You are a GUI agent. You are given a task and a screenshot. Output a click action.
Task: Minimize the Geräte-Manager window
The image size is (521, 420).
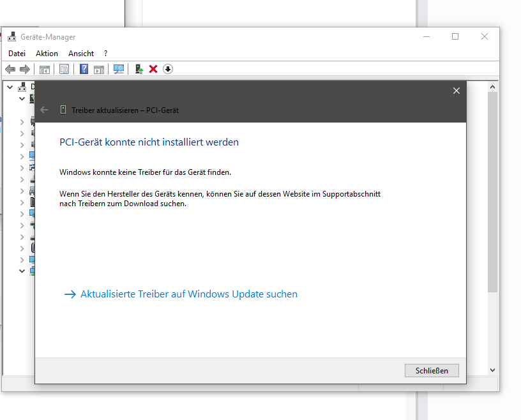427,36
